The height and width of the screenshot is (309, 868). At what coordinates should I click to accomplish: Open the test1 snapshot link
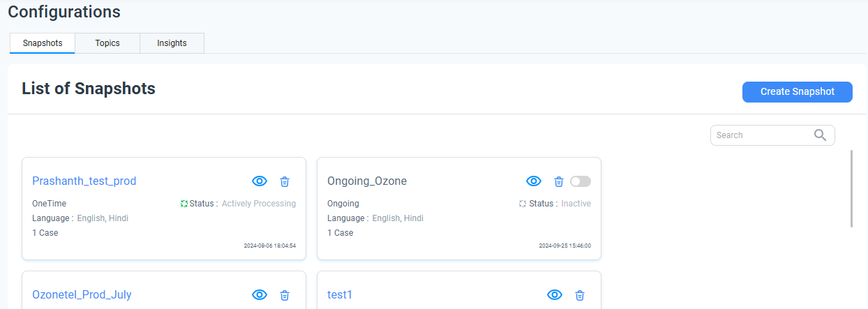click(340, 295)
